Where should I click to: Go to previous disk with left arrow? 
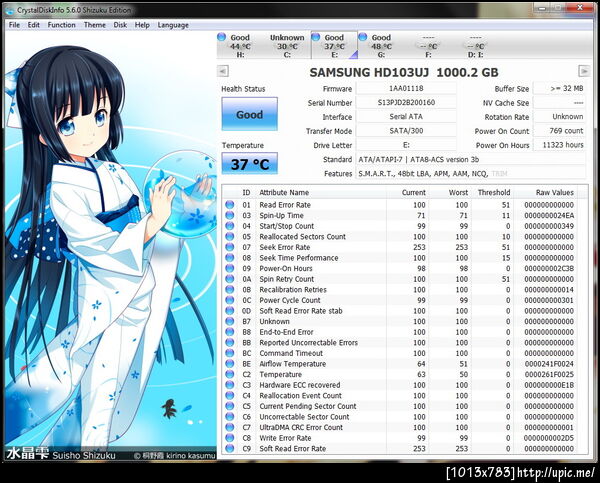click(223, 71)
